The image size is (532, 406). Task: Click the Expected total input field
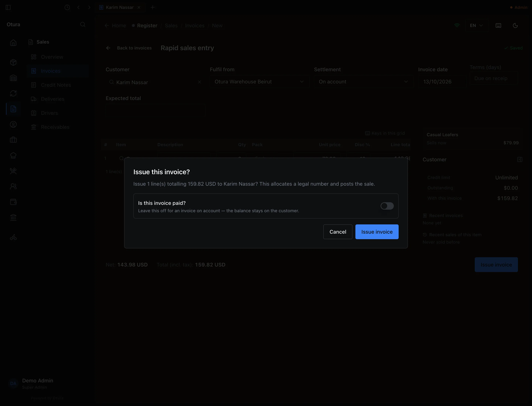pos(155,110)
